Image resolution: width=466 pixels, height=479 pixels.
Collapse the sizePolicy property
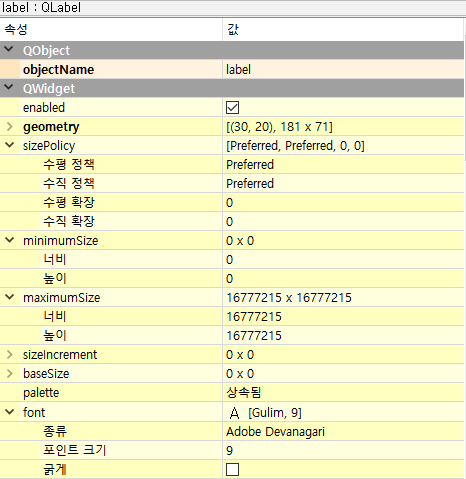10,145
